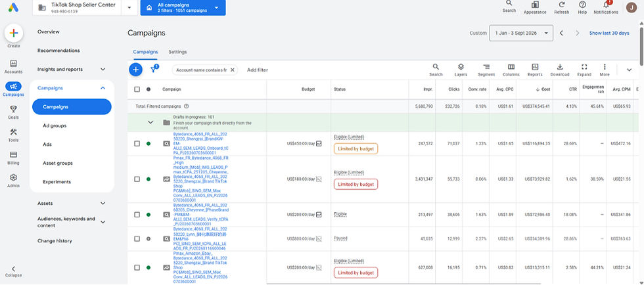Open the Help icon

[x=582, y=4]
